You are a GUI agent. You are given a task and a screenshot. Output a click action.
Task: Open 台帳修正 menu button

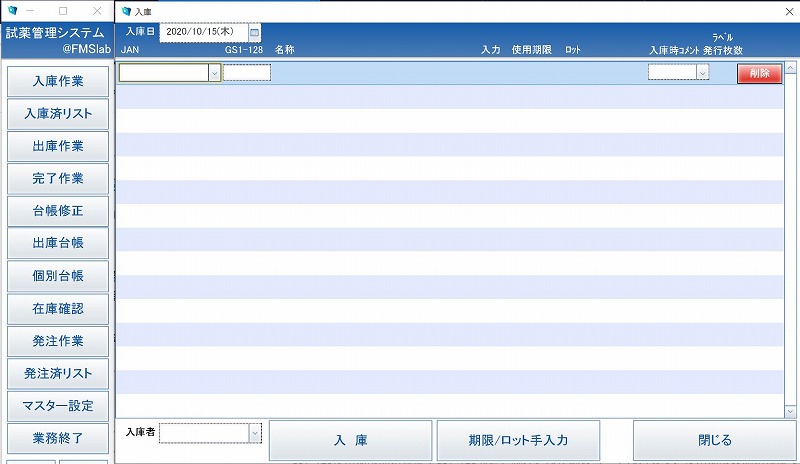tap(58, 211)
